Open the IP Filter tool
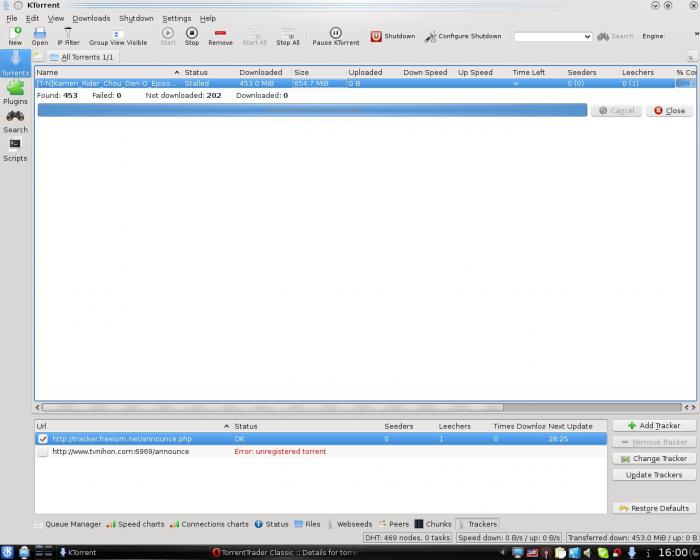The height and width of the screenshot is (560, 700). (x=68, y=36)
